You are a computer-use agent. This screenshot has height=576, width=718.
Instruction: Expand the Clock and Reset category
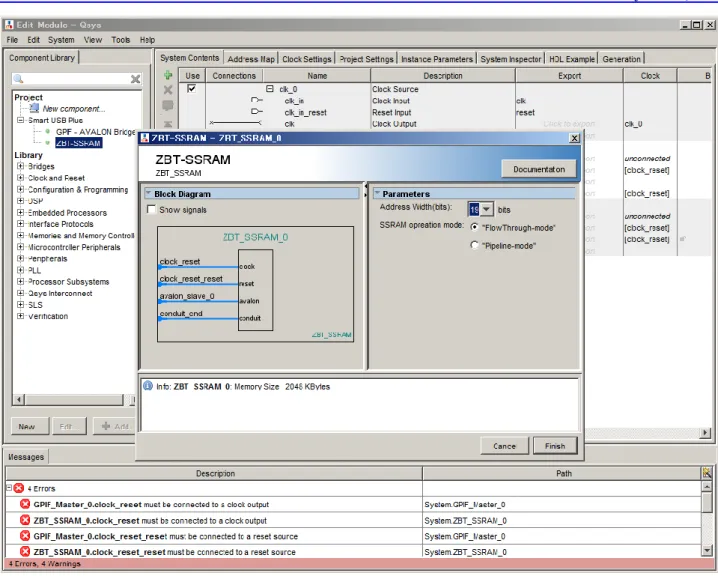21,178
